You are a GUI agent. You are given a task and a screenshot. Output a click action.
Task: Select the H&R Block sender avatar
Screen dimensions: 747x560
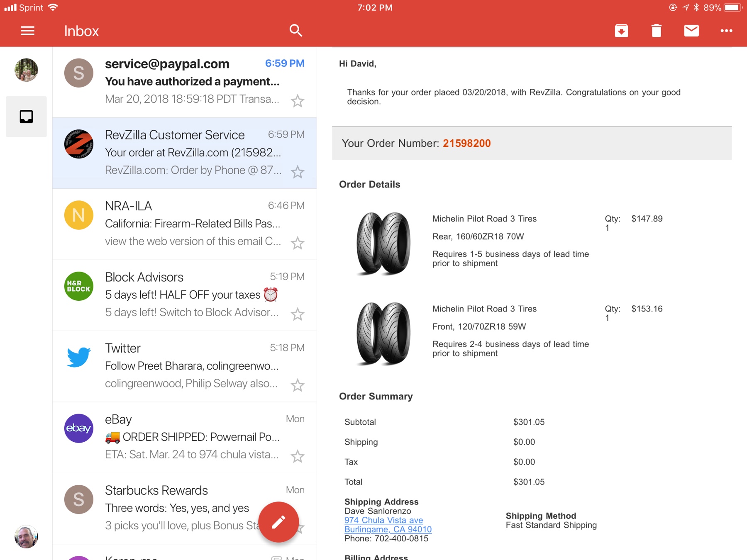[79, 286]
